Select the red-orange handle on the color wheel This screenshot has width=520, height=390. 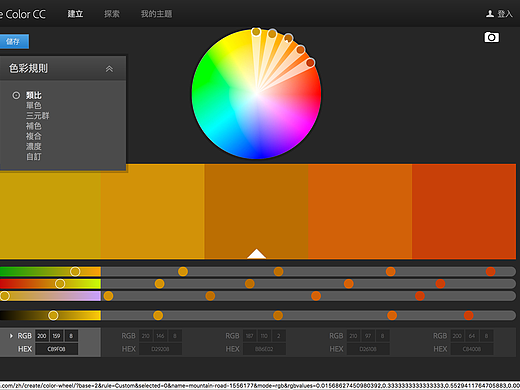(x=310, y=62)
